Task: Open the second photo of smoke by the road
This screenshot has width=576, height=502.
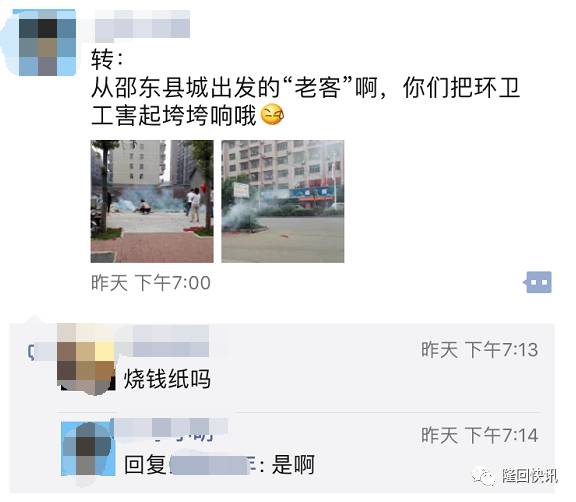Action: pyautogui.click(x=283, y=201)
